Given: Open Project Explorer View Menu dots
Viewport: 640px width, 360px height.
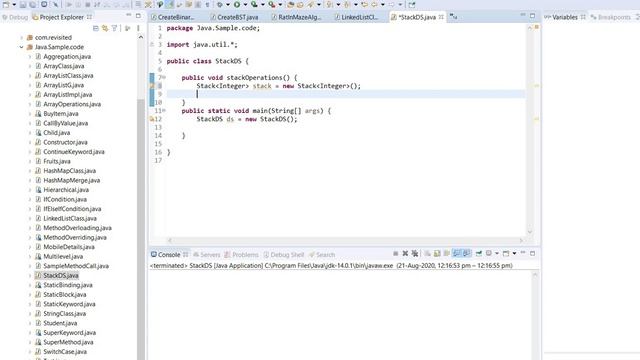Looking at the screenshot, I should [138, 28].
